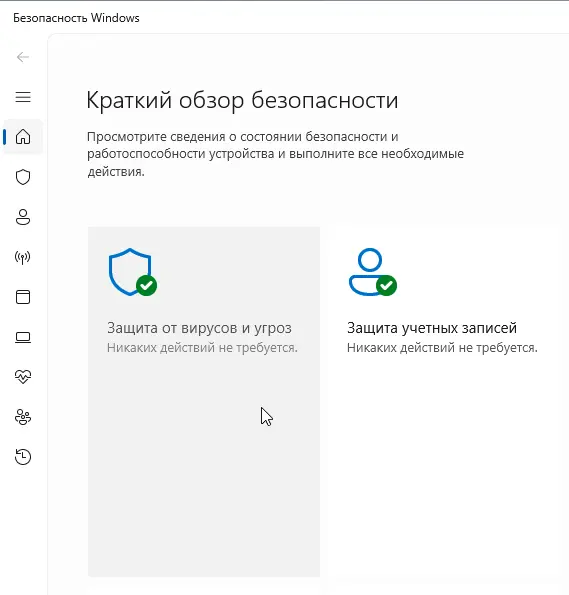This screenshot has height=595, width=569.
Task: Open family options people icon
Action: pyautogui.click(x=23, y=417)
